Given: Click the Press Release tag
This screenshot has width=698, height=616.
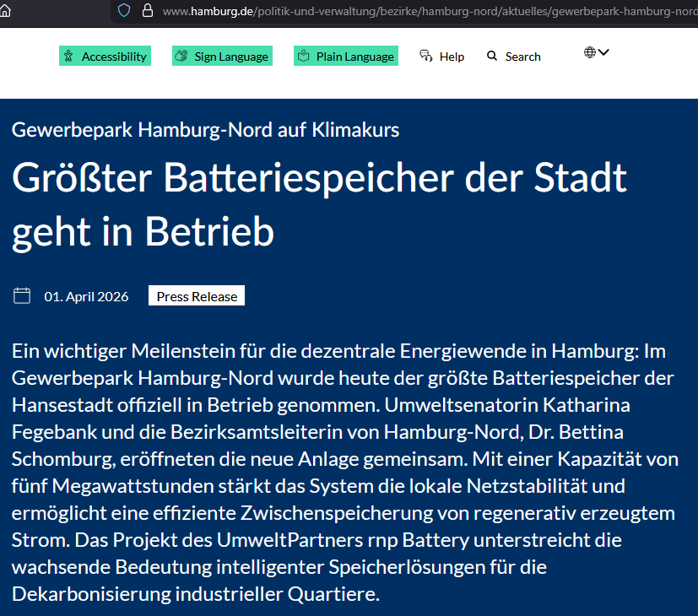Looking at the screenshot, I should [197, 296].
